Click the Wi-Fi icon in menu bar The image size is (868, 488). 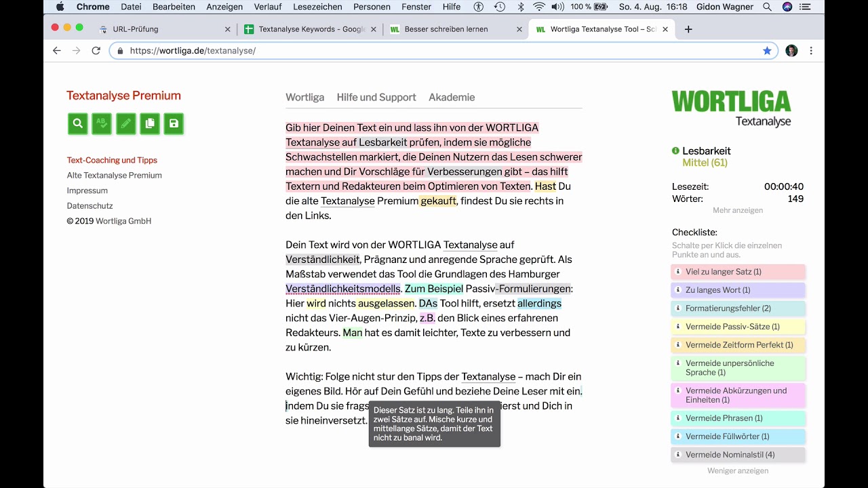tap(539, 7)
